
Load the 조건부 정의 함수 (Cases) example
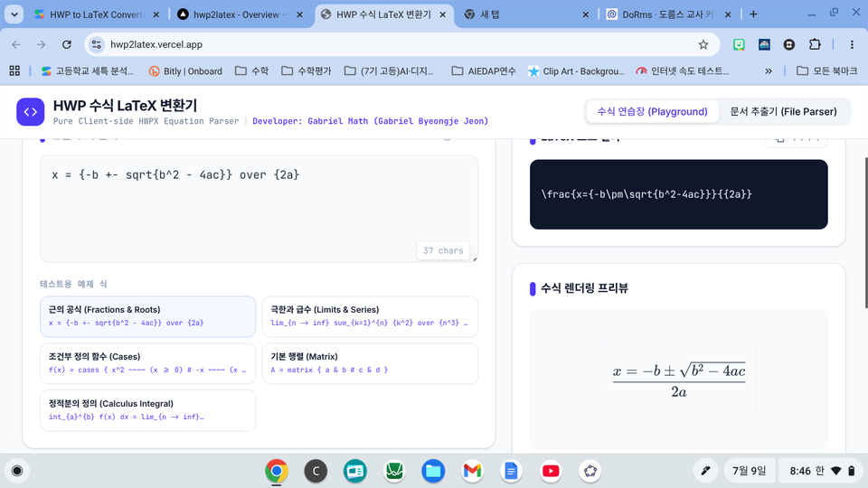147,363
